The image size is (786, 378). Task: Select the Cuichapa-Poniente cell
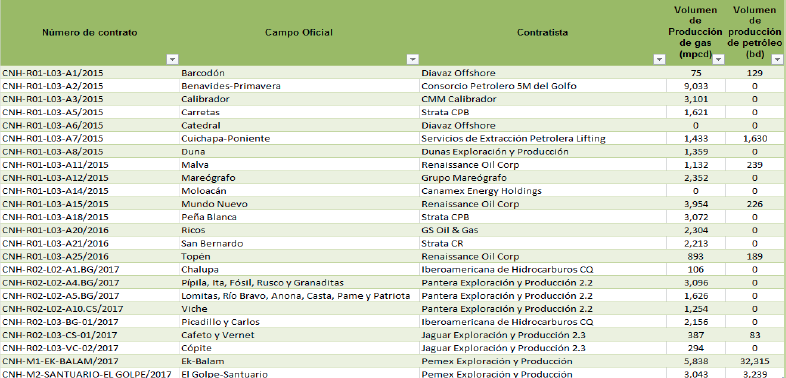click(x=300, y=138)
